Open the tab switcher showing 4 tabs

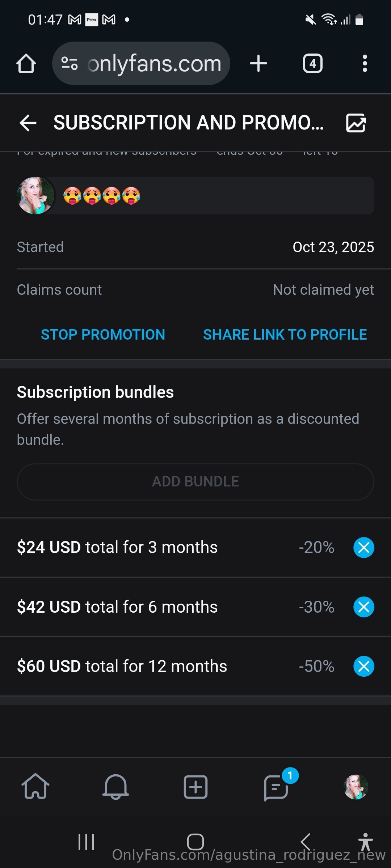(x=312, y=64)
